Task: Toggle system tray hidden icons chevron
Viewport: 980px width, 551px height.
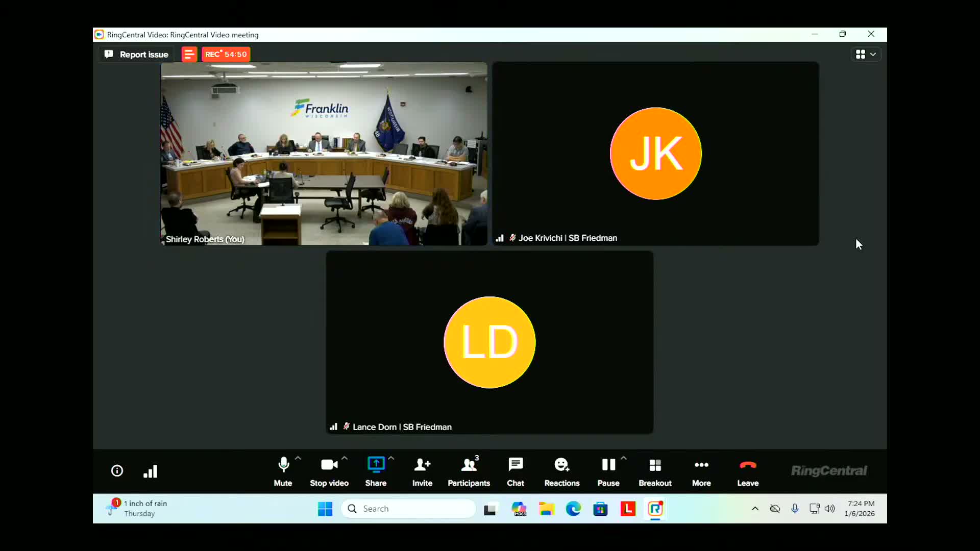Action: tap(755, 509)
